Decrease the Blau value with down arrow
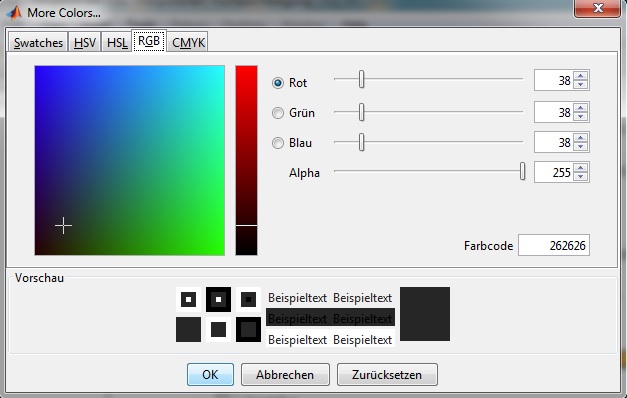The image size is (627, 398). coord(581,146)
